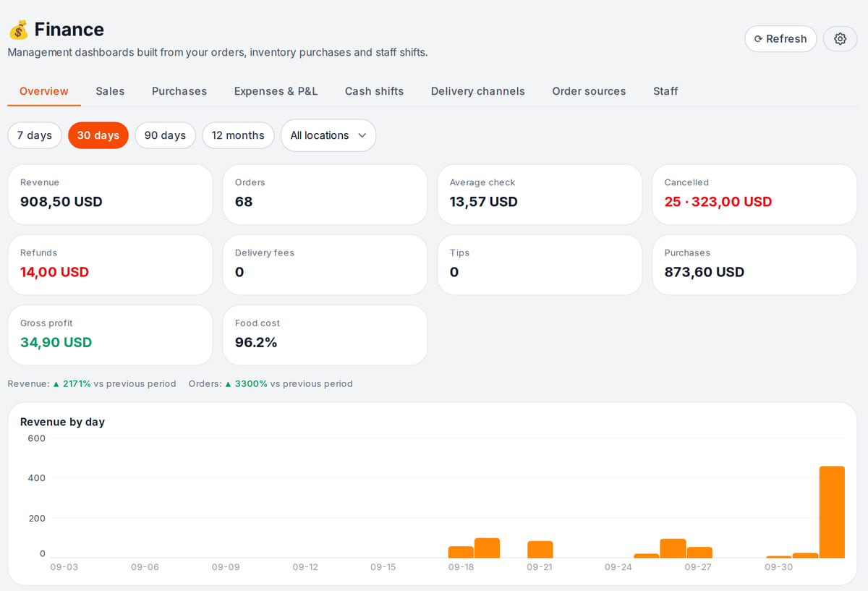The image size is (868, 591).
Task: Go to Expenses & P&L tab
Action: pyautogui.click(x=276, y=91)
